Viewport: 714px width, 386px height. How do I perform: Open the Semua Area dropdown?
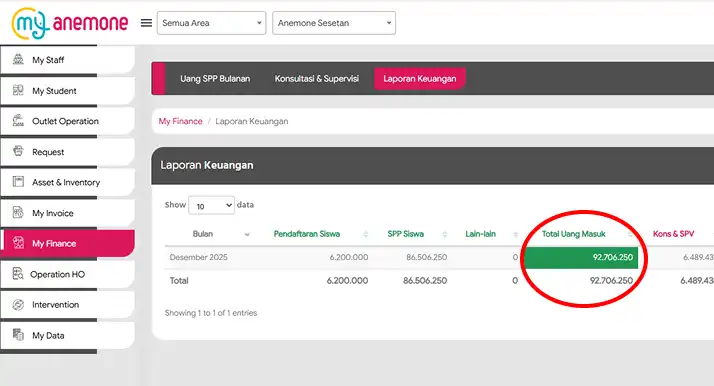coord(211,23)
